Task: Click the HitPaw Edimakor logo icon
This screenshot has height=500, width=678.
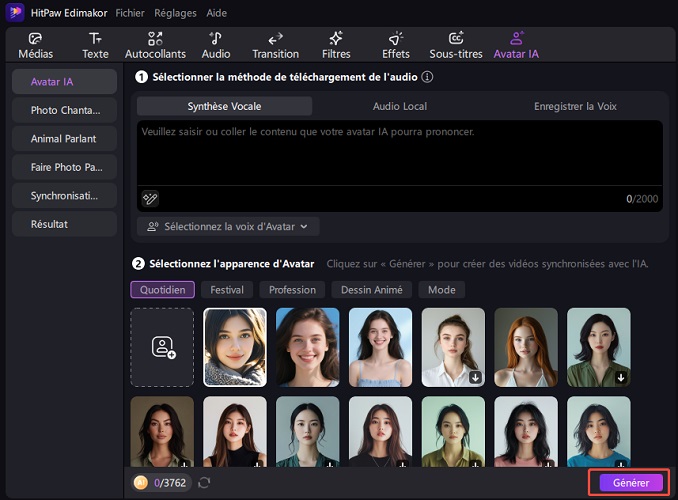Action: click(15, 13)
